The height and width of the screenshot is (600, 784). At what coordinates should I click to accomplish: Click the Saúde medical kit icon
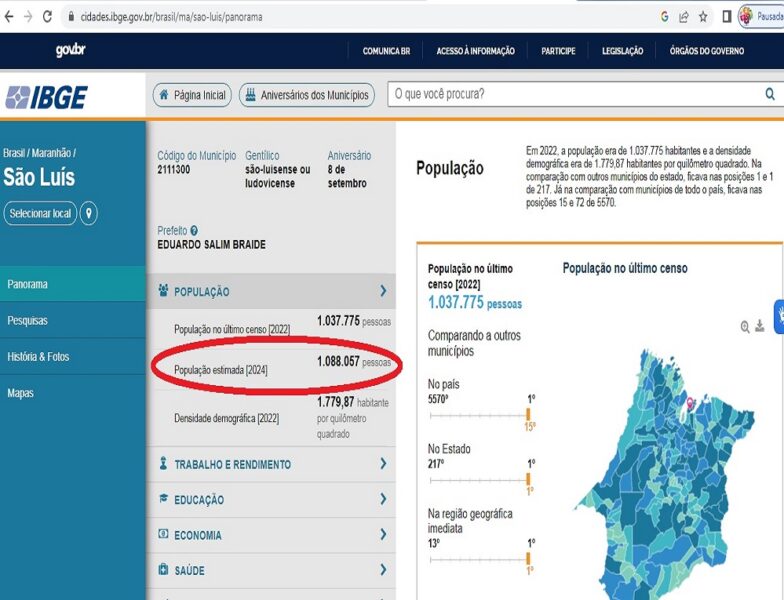(x=163, y=570)
